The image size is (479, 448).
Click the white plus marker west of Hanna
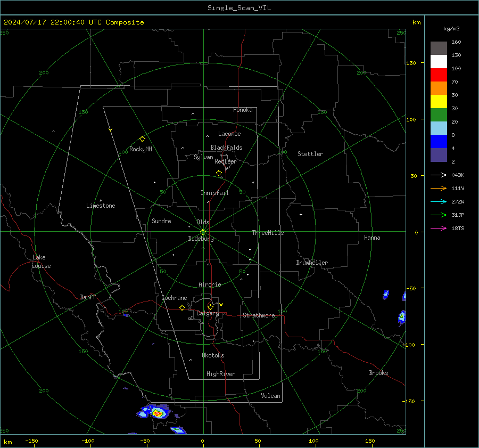click(x=301, y=214)
